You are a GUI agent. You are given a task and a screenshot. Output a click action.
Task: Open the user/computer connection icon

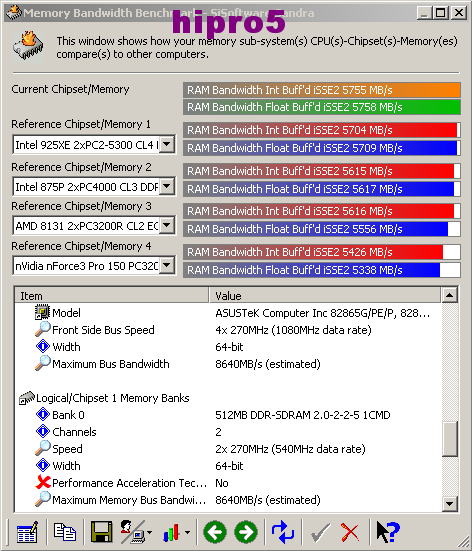coord(132,532)
